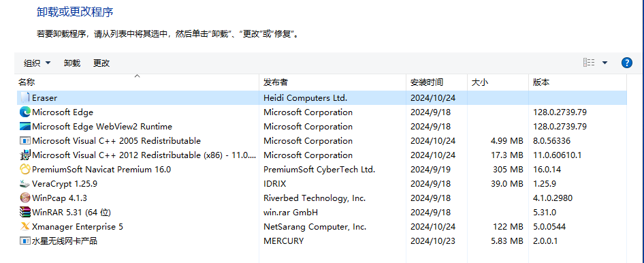
Task: Select the VeraCrypt 1.25.9 icon
Action: (25, 184)
